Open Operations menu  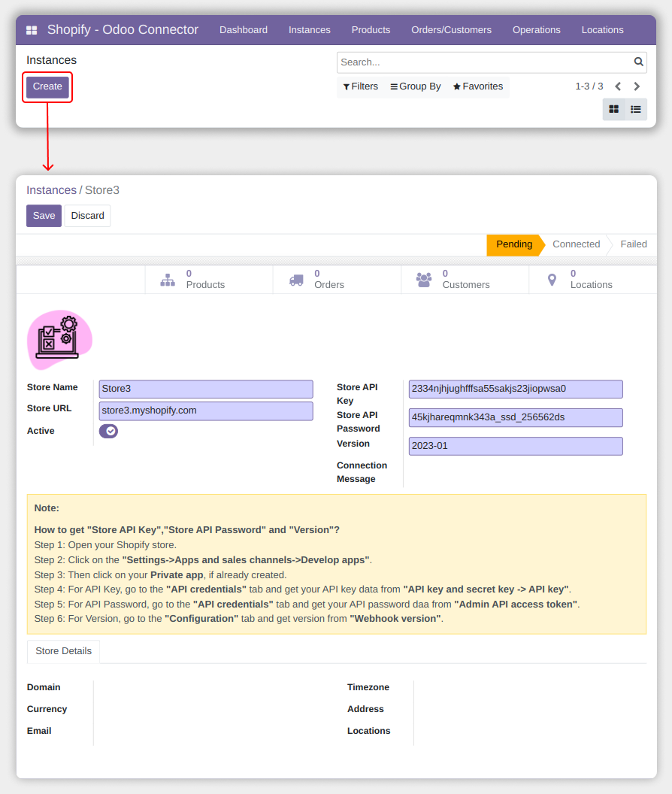(x=536, y=30)
